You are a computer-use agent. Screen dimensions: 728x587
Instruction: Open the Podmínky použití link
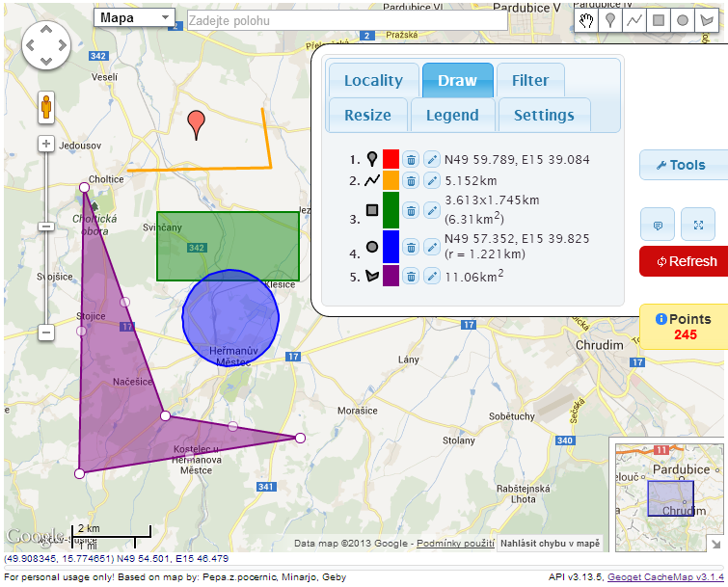pyautogui.click(x=455, y=544)
